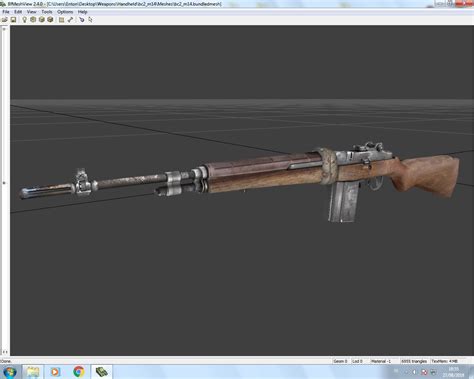This screenshot has width=474, height=379.
Task: Click the Material -1 status bar entry
Action: (x=381, y=361)
